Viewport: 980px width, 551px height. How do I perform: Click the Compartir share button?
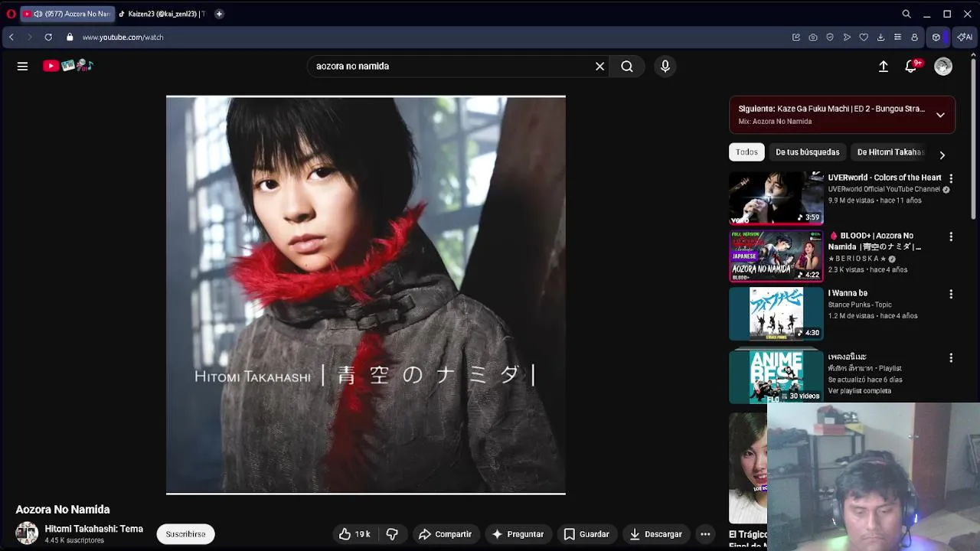[x=445, y=534]
